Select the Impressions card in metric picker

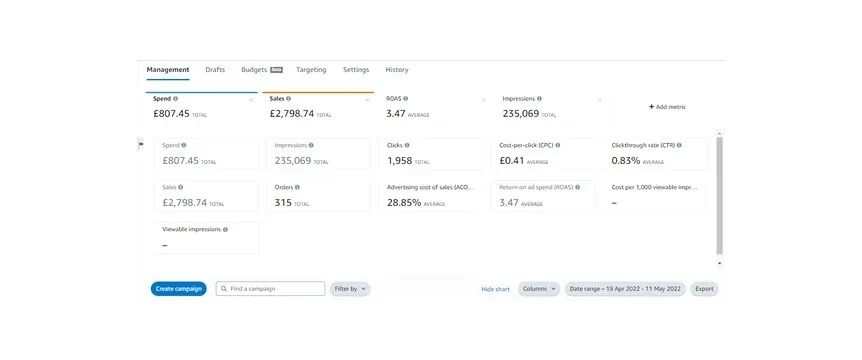point(318,154)
